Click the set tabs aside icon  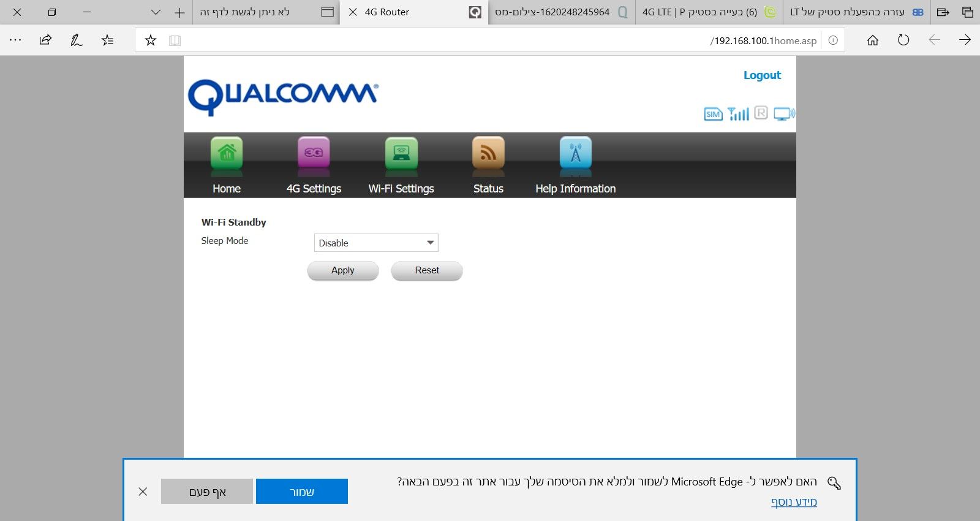click(x=943, y=12)
